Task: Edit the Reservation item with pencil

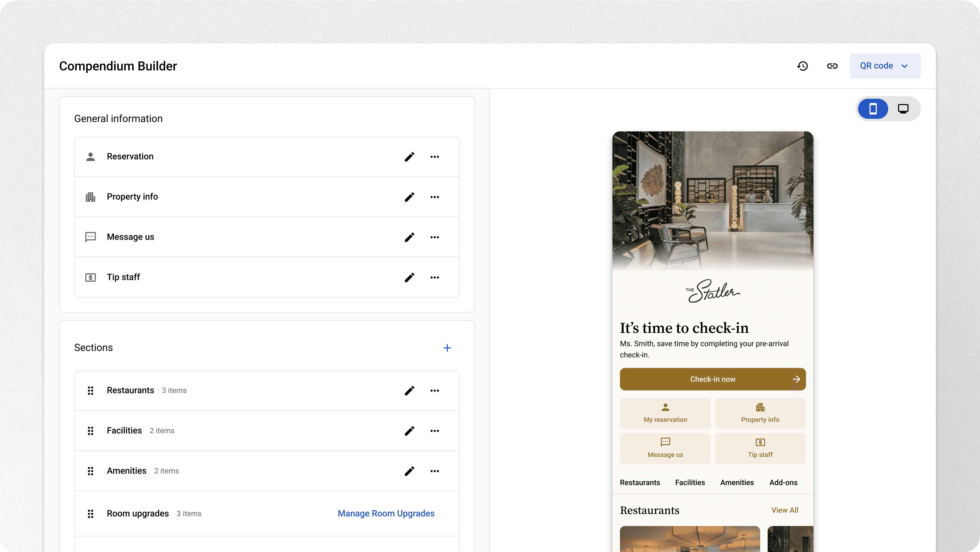Action: 409,157
